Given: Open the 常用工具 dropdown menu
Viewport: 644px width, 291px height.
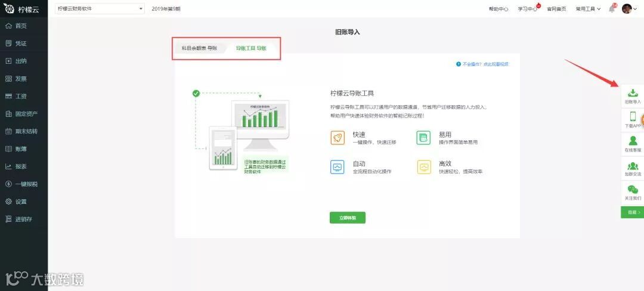Looking at the screenshot, I should pos(588,9).
